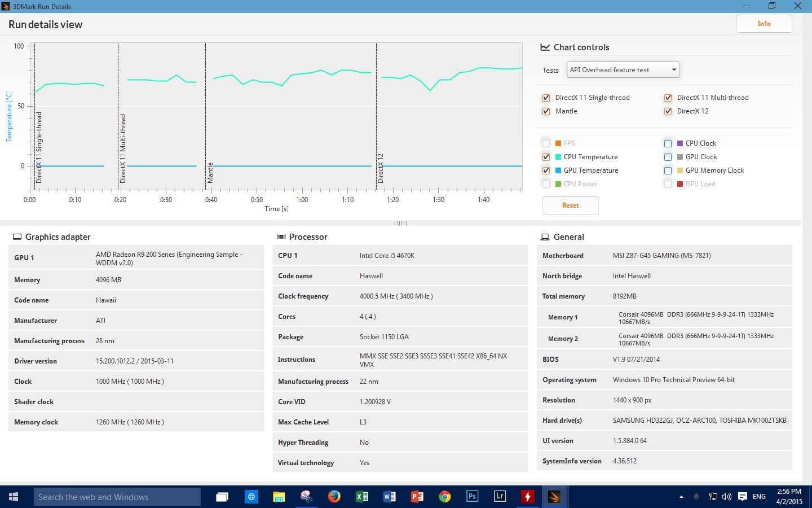Open the Snipping Tool taskbar icon

coord(306,497)
